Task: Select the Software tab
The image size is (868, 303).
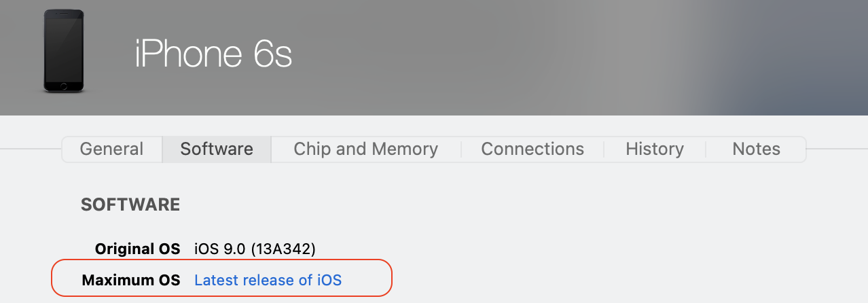Action: [217, 149]
